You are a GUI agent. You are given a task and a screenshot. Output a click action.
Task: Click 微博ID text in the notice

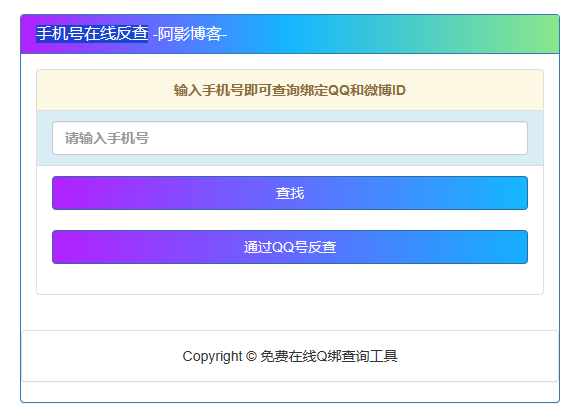[384, 90]
